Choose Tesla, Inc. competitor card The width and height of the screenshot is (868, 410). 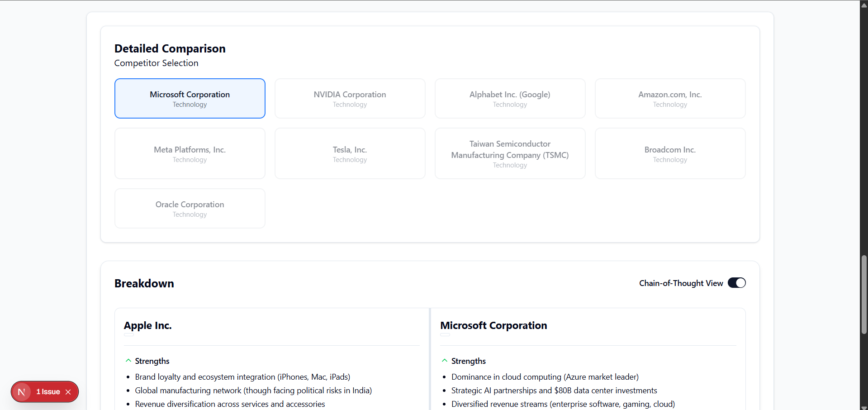[350, 153]
